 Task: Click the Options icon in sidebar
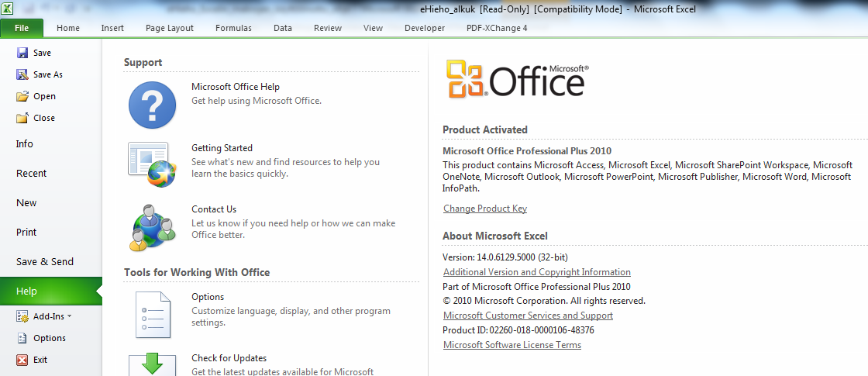(x=22, y=338)
